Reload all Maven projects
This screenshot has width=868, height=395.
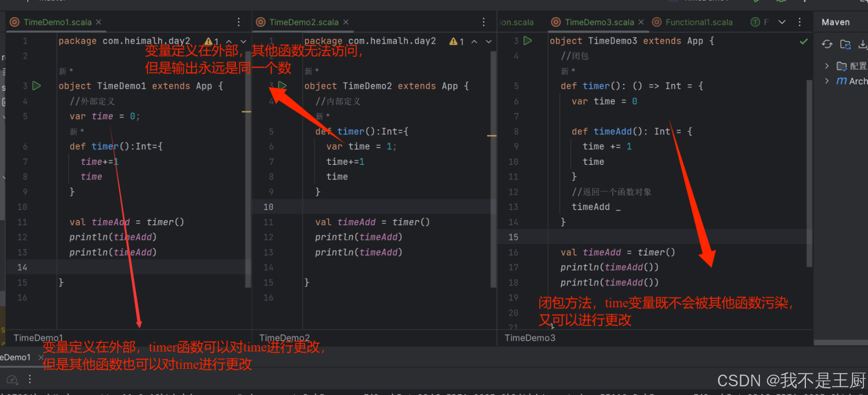(x=827, y=44)
